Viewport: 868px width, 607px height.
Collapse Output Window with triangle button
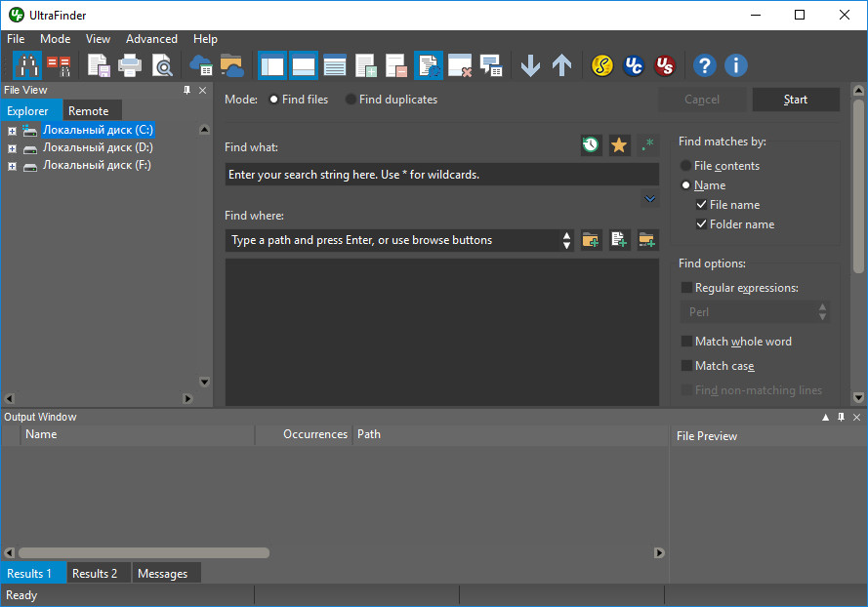pos(825,418)
